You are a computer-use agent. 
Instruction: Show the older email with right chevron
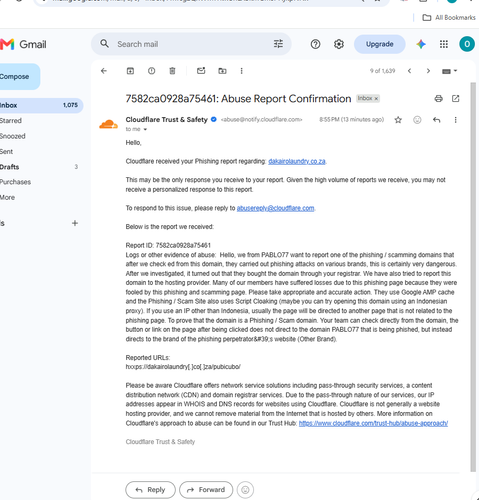click(428, 71)
